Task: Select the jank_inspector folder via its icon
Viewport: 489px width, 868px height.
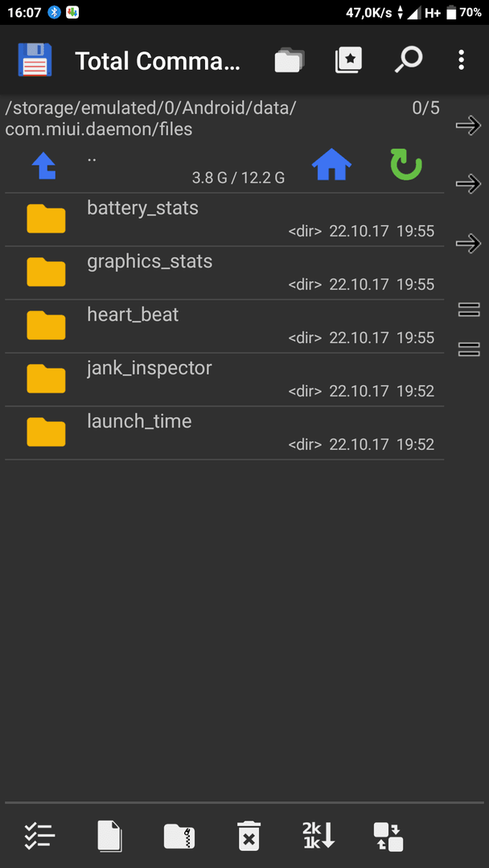Action: (46, 378)
